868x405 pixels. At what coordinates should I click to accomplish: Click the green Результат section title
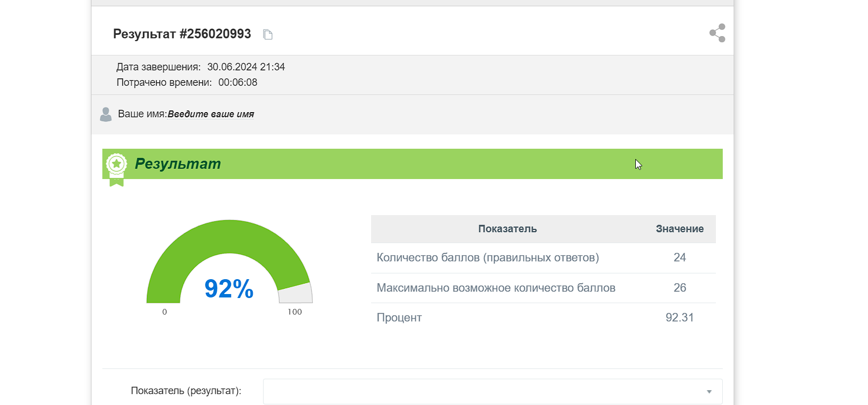[178, 164]
